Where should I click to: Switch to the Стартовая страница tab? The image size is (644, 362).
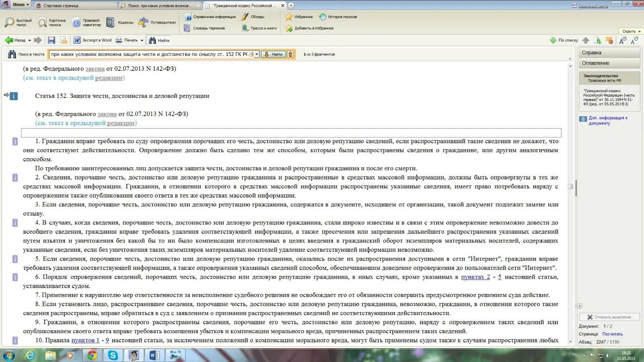click(x=75, y=6)
